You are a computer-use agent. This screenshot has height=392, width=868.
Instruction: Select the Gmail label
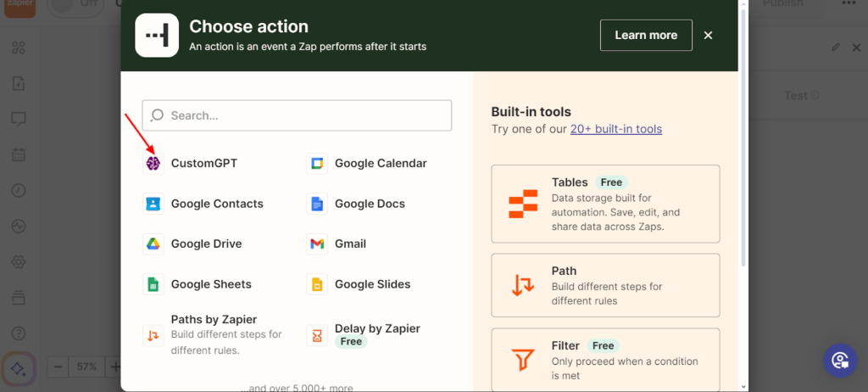click(x=350, y=244)
